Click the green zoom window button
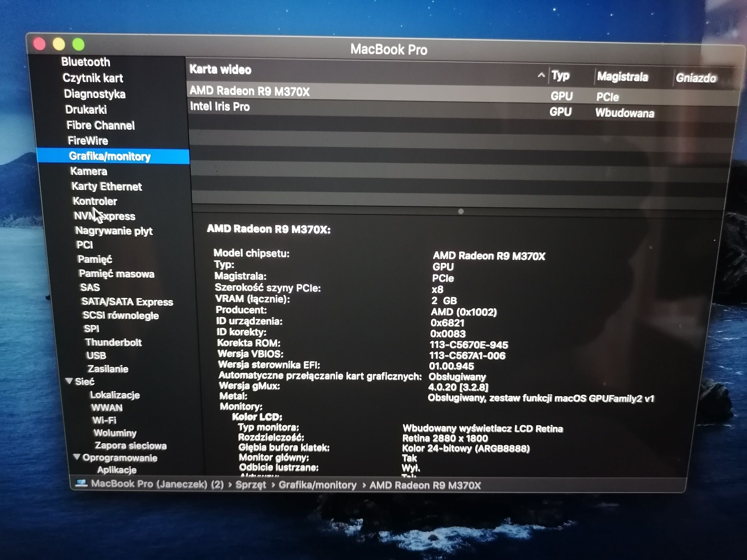The image size is (747, 560). 78,44
